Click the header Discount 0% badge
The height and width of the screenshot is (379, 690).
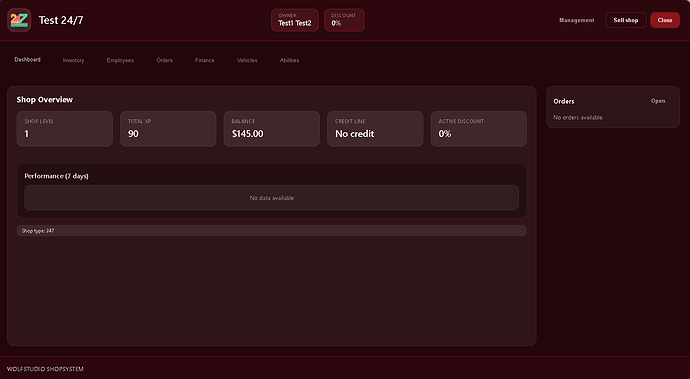coord(344,20)
